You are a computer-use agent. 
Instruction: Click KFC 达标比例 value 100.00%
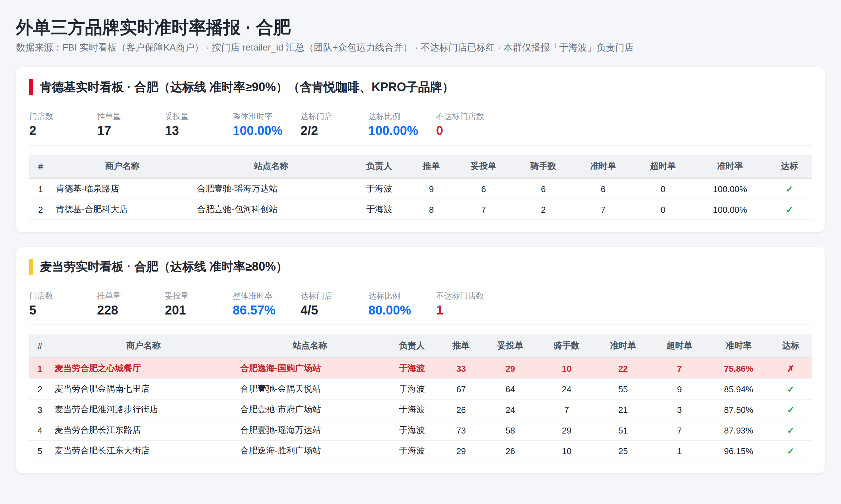point(393,131)
